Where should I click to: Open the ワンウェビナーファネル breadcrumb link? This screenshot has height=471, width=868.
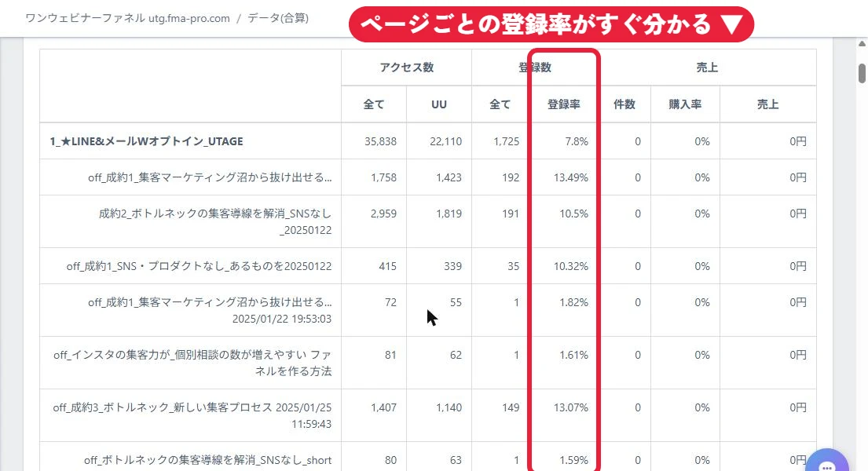click(x=127, y=18)
